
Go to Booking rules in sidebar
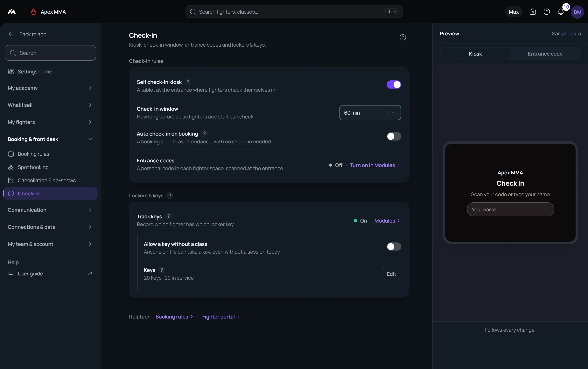point(50,154)
